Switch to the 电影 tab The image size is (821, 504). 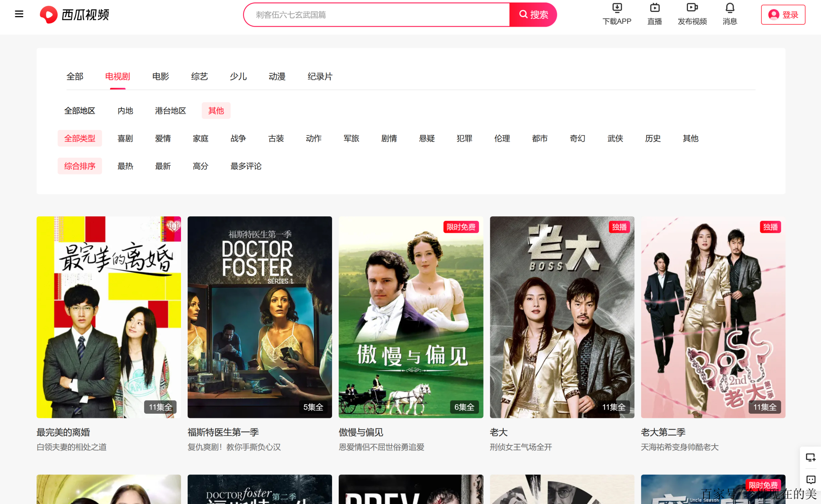pyautogui.click(x=161, y=77)
